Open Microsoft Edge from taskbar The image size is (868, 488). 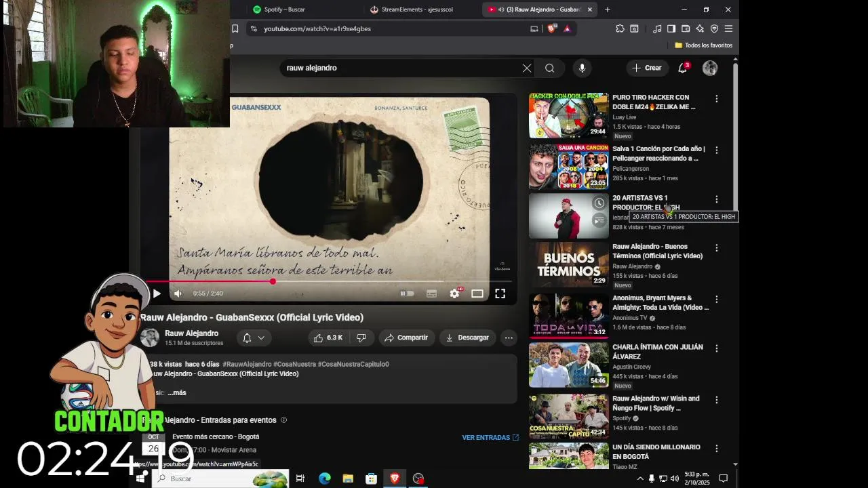[x=325, y=479]
